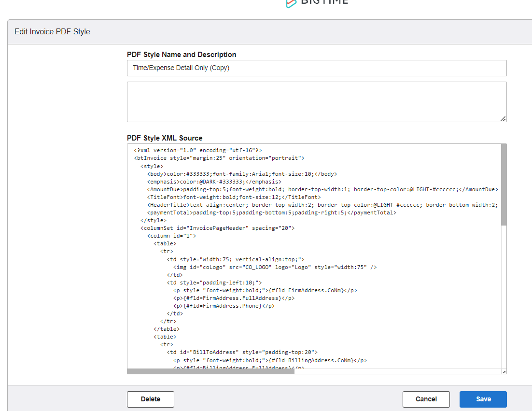Click the Save button

[483, 399]
